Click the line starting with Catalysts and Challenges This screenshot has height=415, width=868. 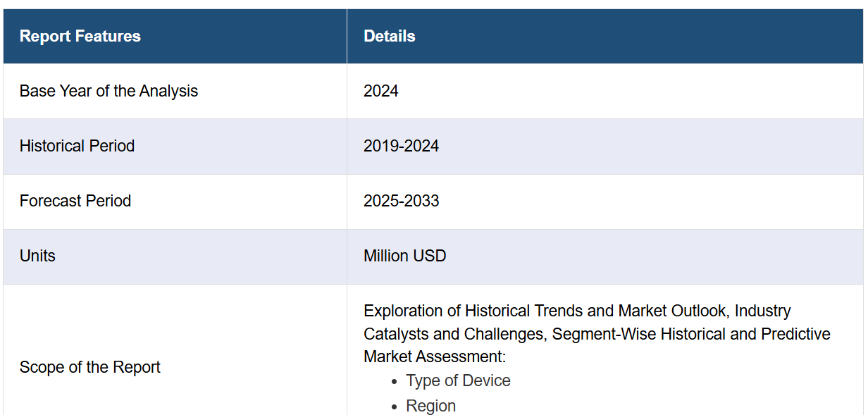point(597,333)
